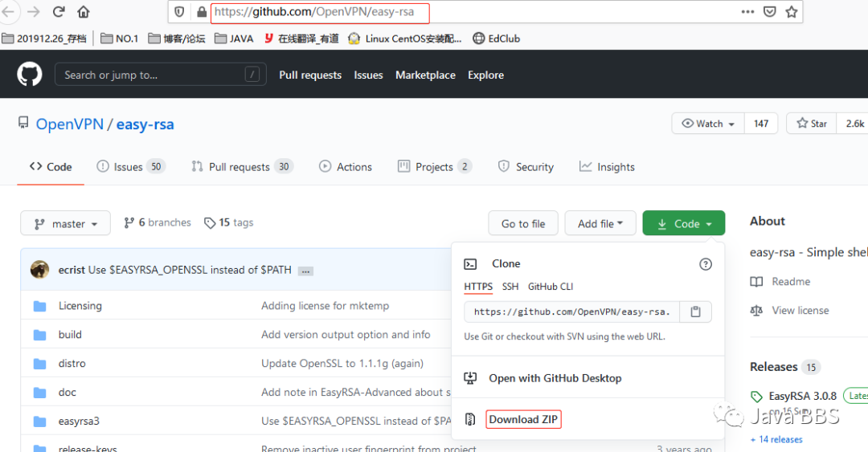
Task: Select the Code tab
Action: (x=51, y=167)
